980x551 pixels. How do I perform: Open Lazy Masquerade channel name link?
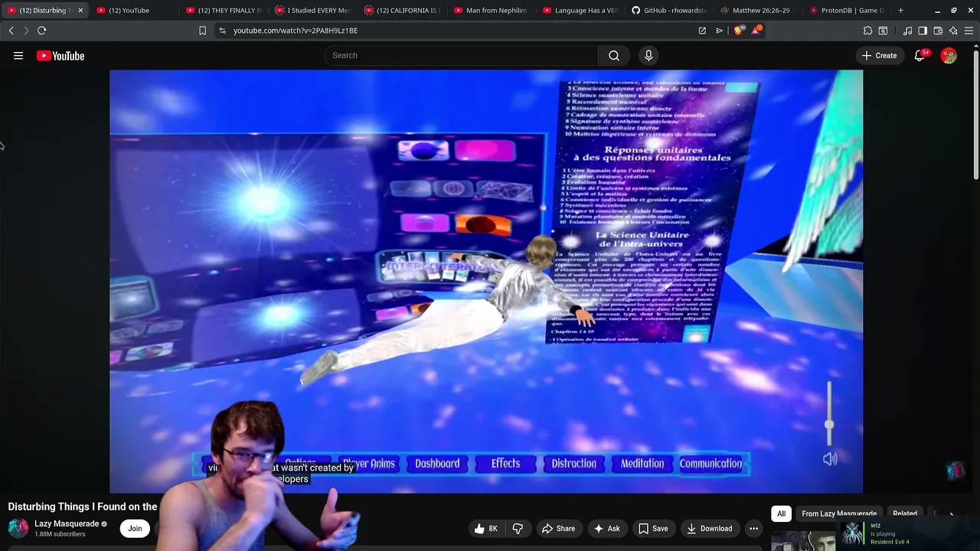[x=67, y=524]
